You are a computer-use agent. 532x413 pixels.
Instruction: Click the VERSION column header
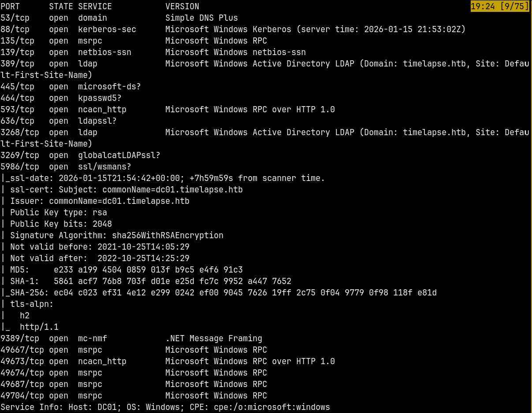click(x=182, y=7)
